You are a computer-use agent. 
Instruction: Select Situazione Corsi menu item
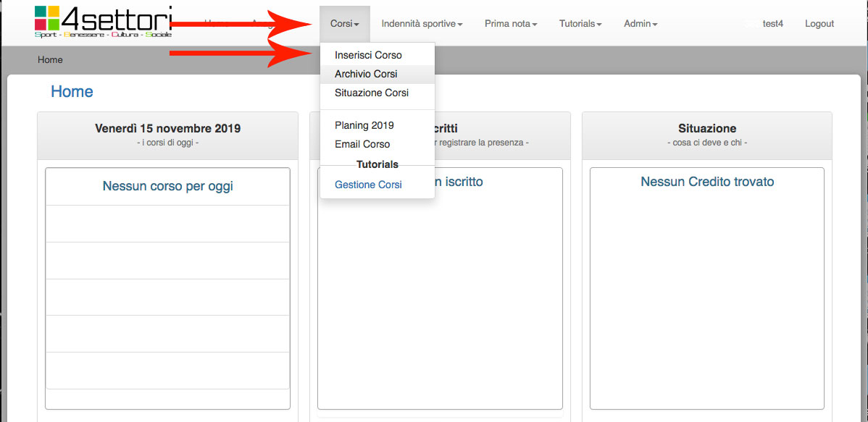click(x=372, y=93)
